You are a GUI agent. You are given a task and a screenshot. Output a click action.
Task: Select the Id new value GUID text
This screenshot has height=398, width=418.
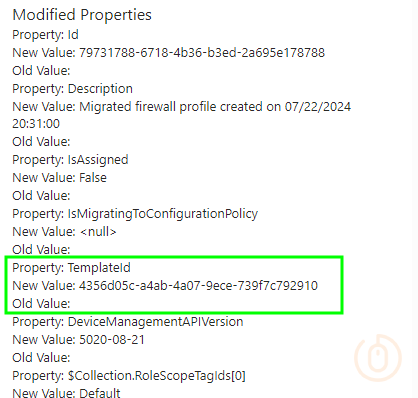[202, 53]
